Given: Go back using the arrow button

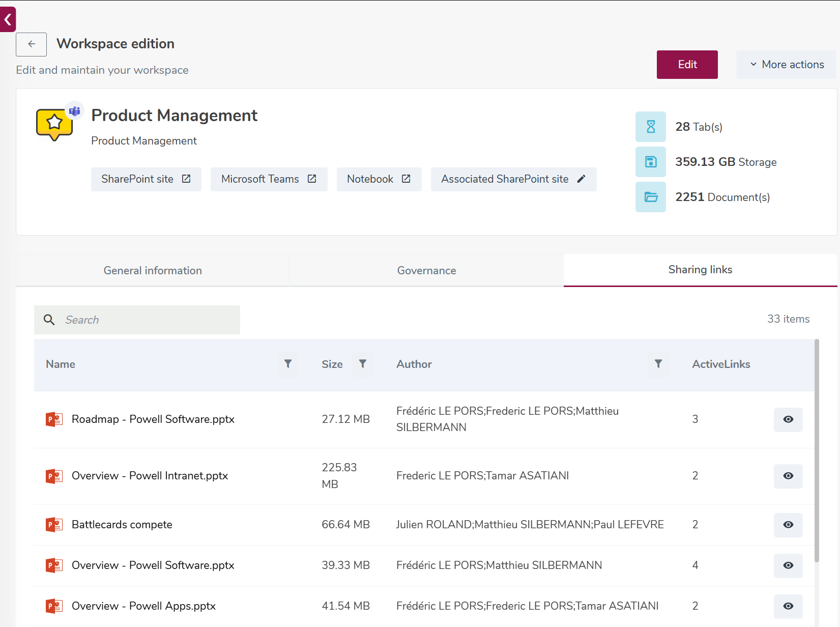Looking at the screenshot, I should point(31,44).
